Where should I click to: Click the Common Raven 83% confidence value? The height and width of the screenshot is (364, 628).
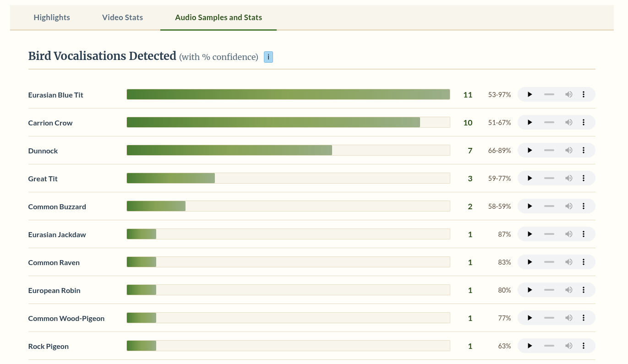[504, 262]
